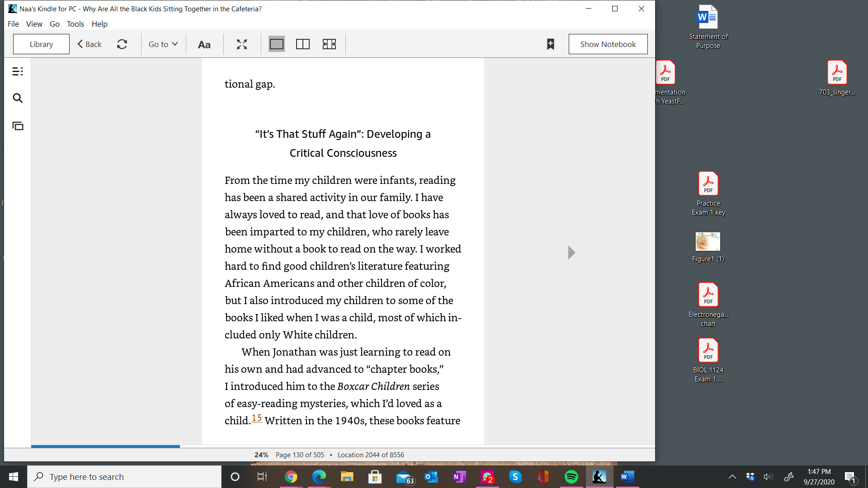Select the Electronega... chart PDF file

[x=708, y=305]
